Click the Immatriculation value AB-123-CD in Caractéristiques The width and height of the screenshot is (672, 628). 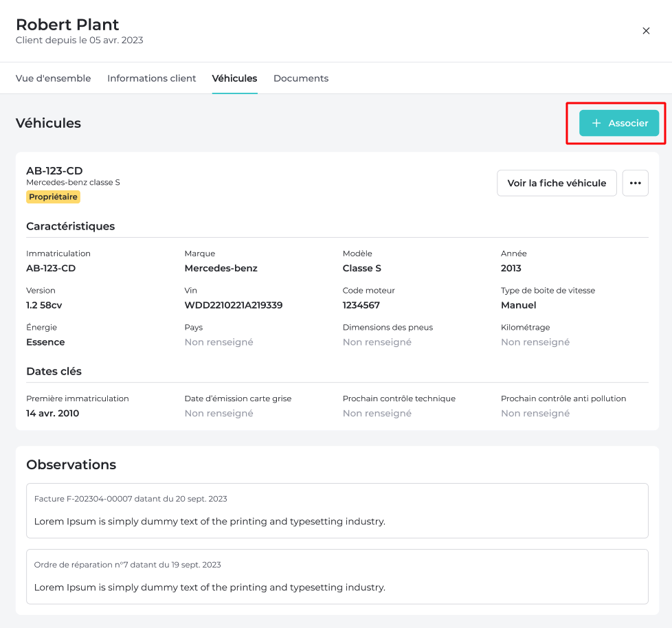click(51, 269)
